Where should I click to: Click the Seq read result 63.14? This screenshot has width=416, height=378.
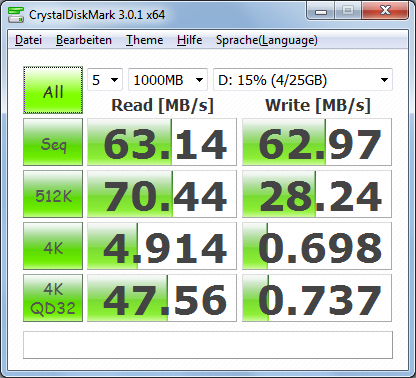[162, 142]
